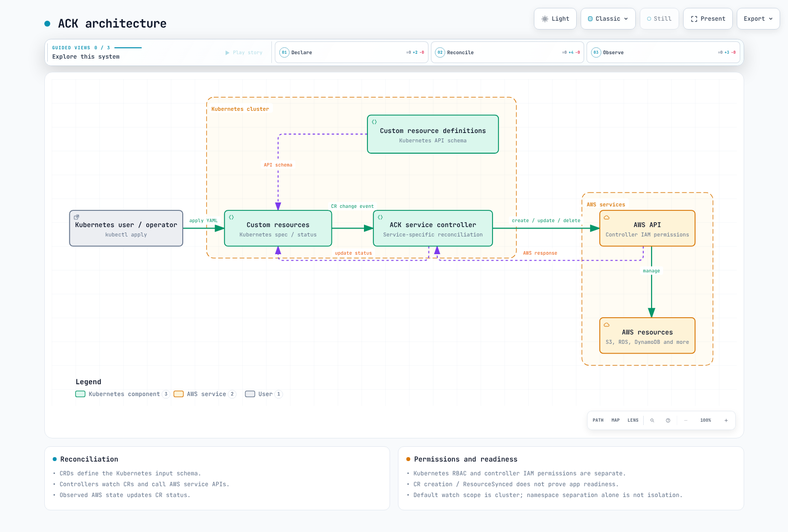Click the ACK architecture title
This screenshot has width=788, height=532.
[112, 24]
